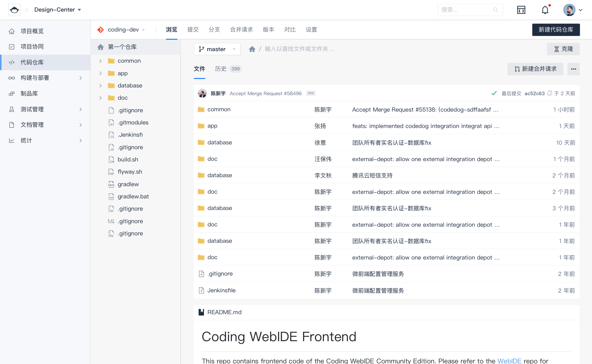Click the 项目概览 home icon in sidebar
592x364 pixels.
click(12, 31)
